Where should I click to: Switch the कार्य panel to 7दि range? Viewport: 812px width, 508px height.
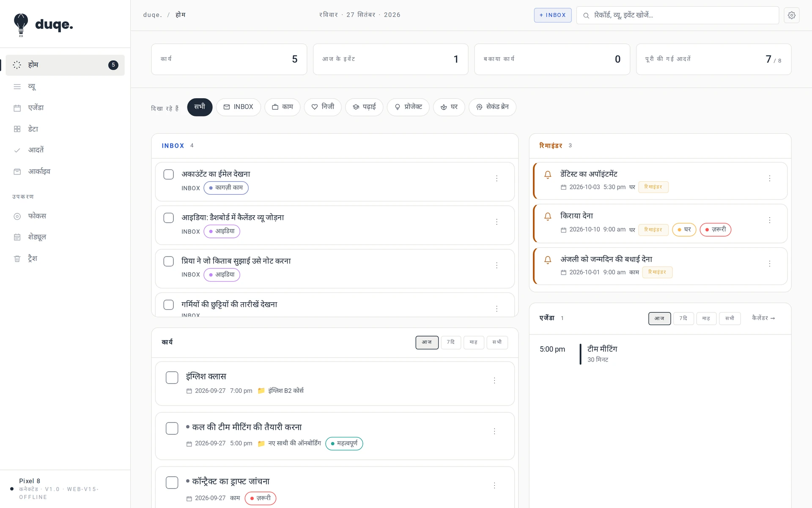(x=451, y=342)
